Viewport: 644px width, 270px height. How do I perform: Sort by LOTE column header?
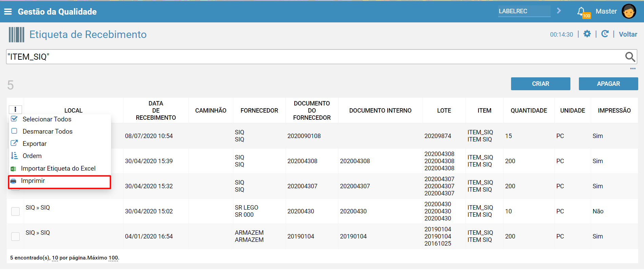[444, 111]
